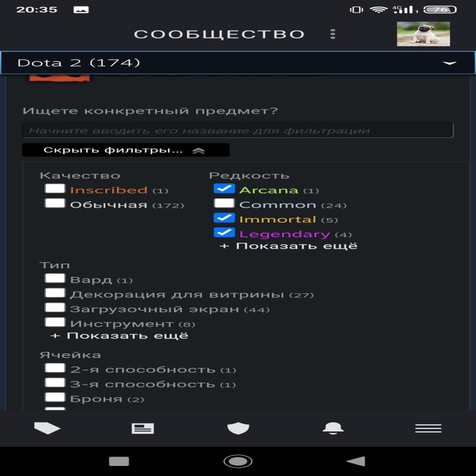
Task: Enable the Common rarity checkbox
Action: [224, 204]
